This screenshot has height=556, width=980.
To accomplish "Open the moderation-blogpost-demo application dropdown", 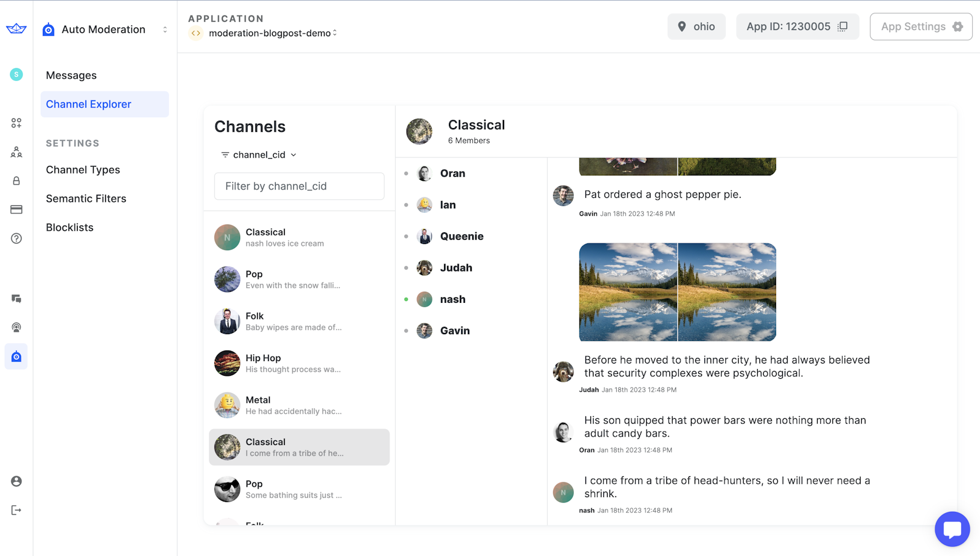I will pos(273,33).
